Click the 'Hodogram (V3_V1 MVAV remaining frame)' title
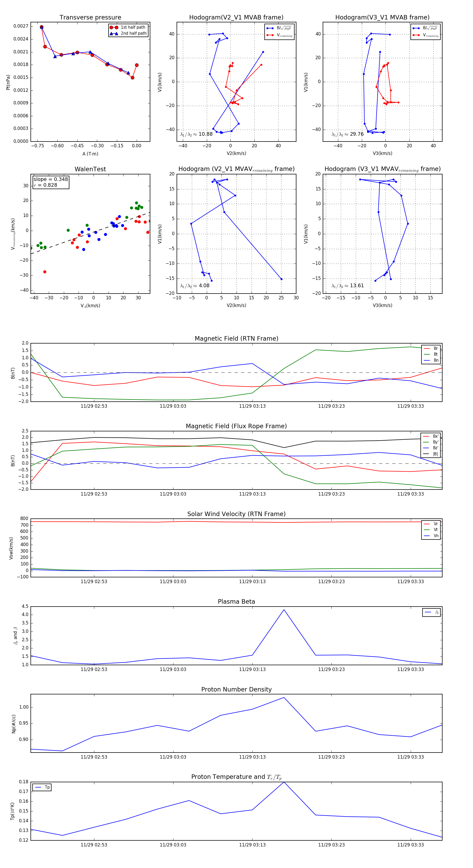This screenshot has width=473, height=868. tap(382, 169)
